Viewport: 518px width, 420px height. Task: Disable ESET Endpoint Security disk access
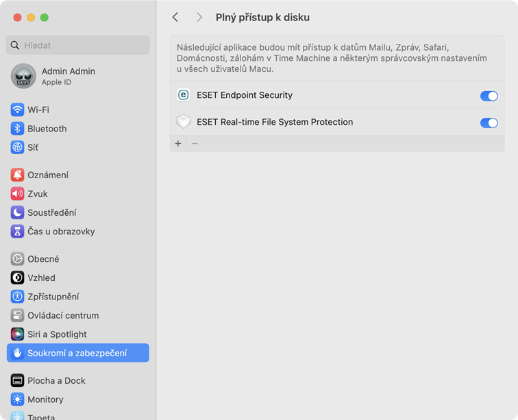coord(489,96)
